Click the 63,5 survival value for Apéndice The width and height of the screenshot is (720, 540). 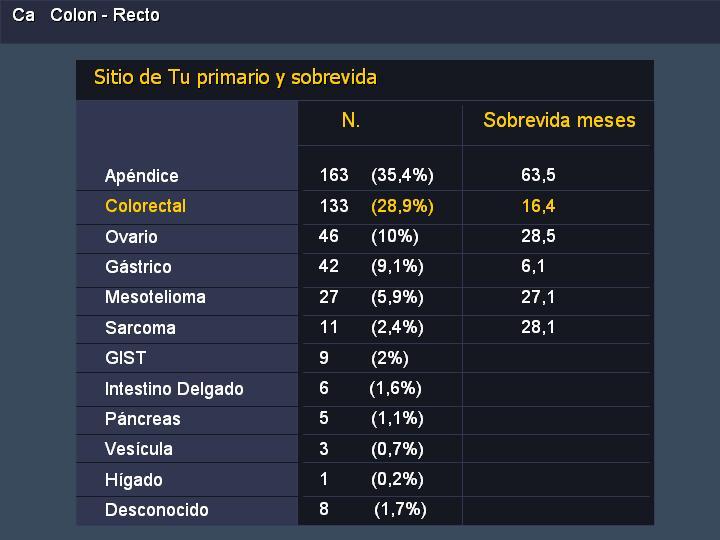tap(538, 175)
